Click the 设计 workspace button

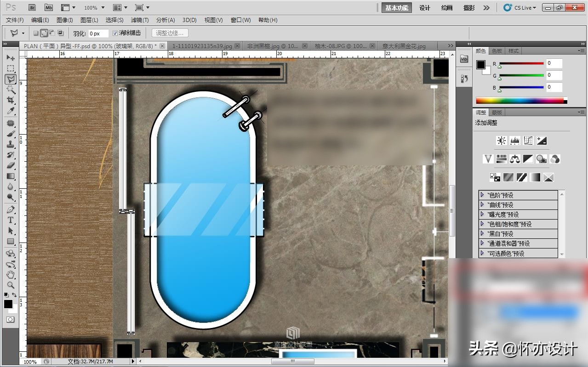pos(425,8)
